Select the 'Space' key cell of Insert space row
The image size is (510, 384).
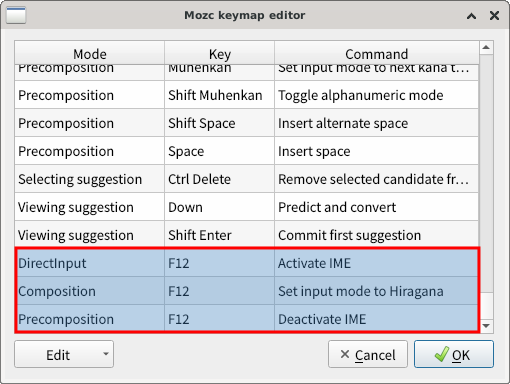pos(219,151)
